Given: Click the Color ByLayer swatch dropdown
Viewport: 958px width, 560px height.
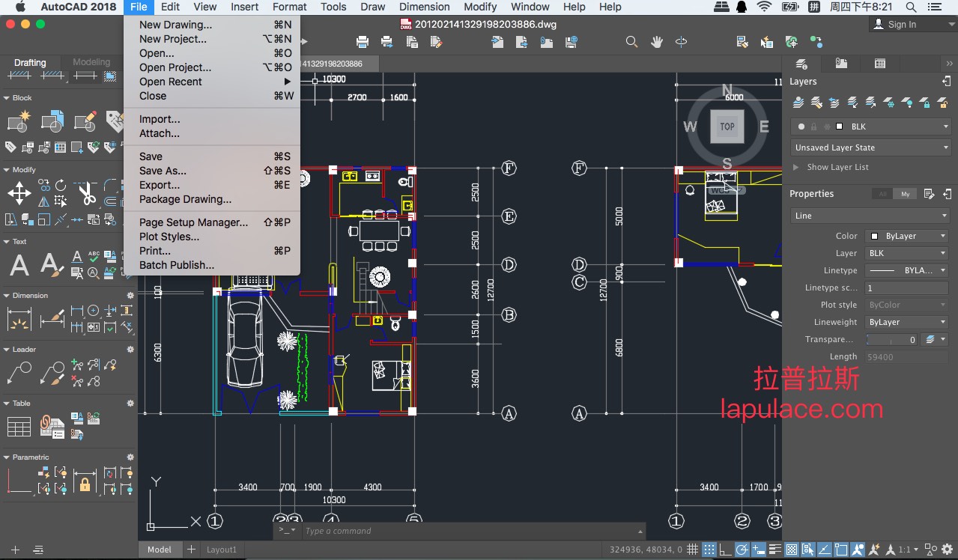Looking at the screenshot, I should (907, 236).
